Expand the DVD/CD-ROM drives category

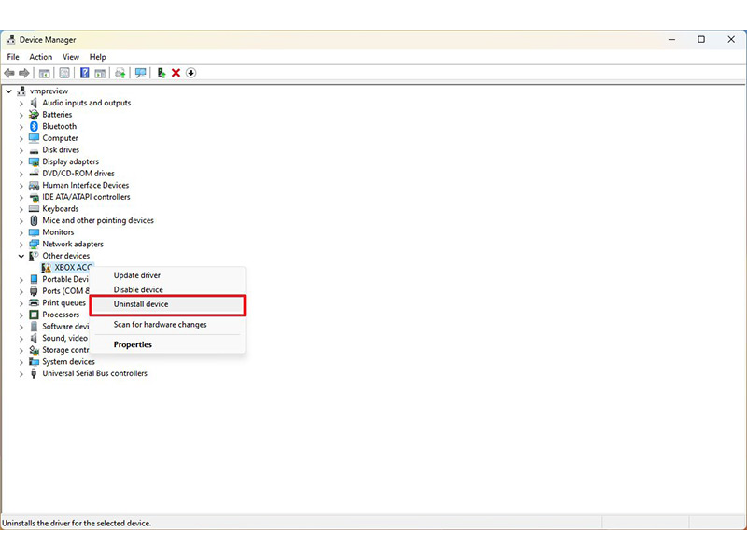pyautogui.click(x=21, y=174)
